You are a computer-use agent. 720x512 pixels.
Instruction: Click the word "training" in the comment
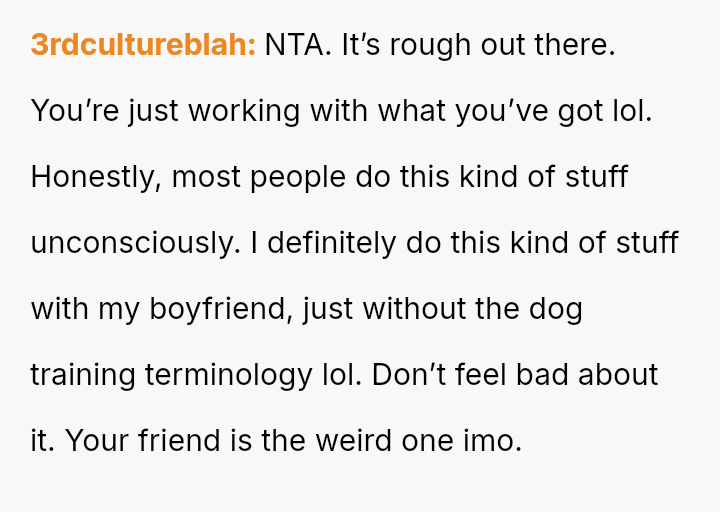coord(82,375)
